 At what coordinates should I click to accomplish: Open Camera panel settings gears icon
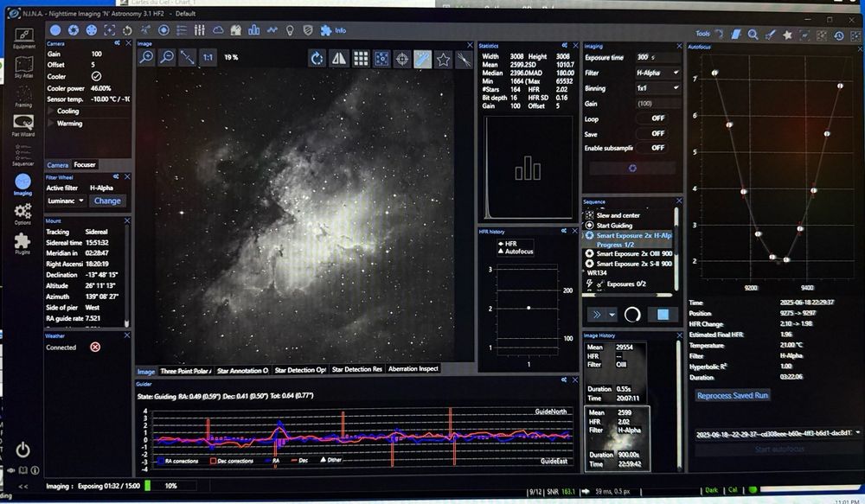coord(118,43)
